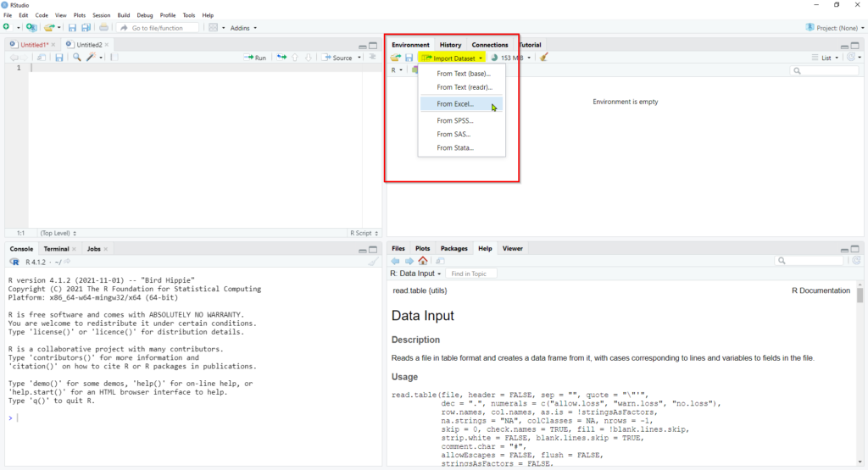Click the broom icon to clear environment
868x470 pixels.
(x=543, y=58)
